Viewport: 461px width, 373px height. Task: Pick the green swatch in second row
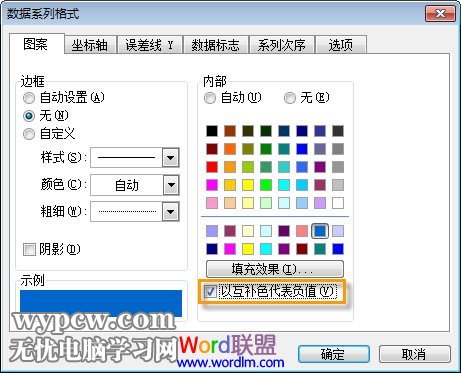coord(266,149)
